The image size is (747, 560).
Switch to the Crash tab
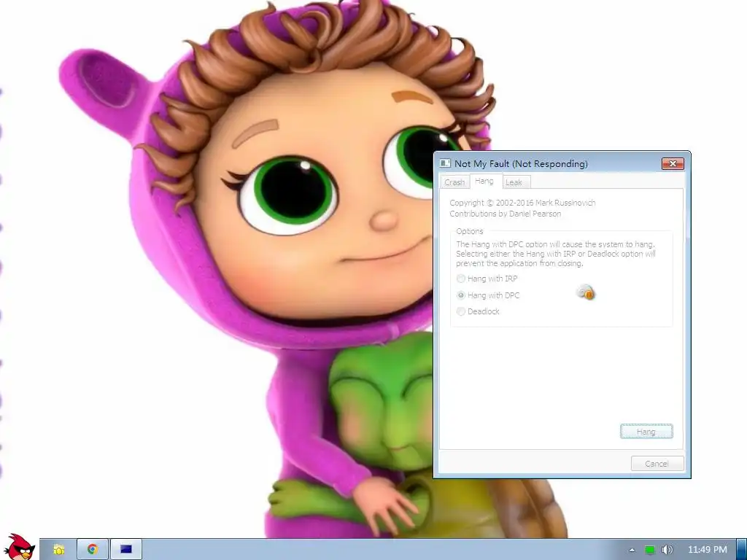(454, 182)
